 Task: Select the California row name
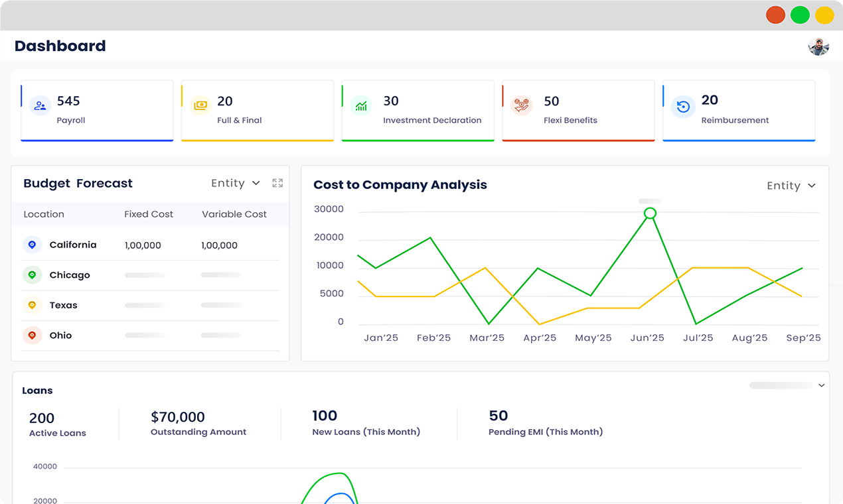73,245
